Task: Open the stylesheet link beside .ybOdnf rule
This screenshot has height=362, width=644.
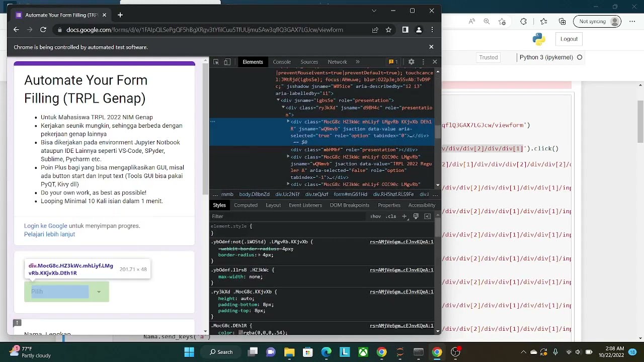Action: pyautogui.click(x=401, y=242)
